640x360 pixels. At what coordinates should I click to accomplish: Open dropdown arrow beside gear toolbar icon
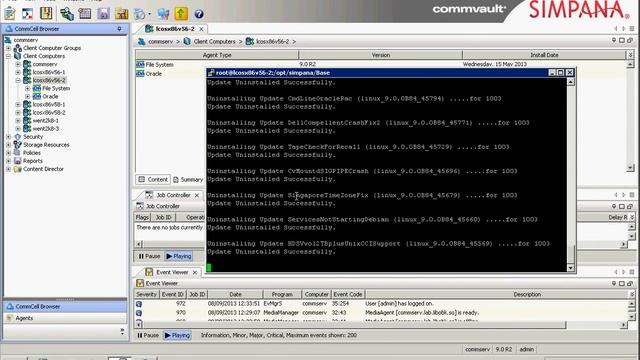149,14
